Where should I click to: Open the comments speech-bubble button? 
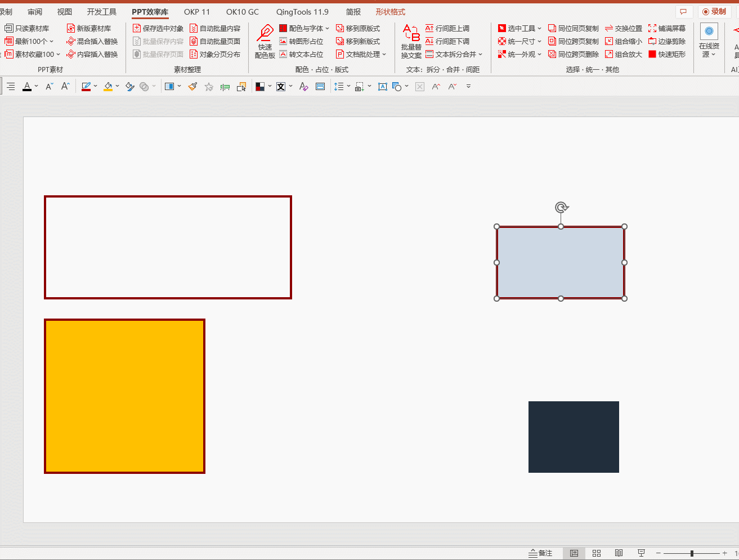[x=683, y=11]
